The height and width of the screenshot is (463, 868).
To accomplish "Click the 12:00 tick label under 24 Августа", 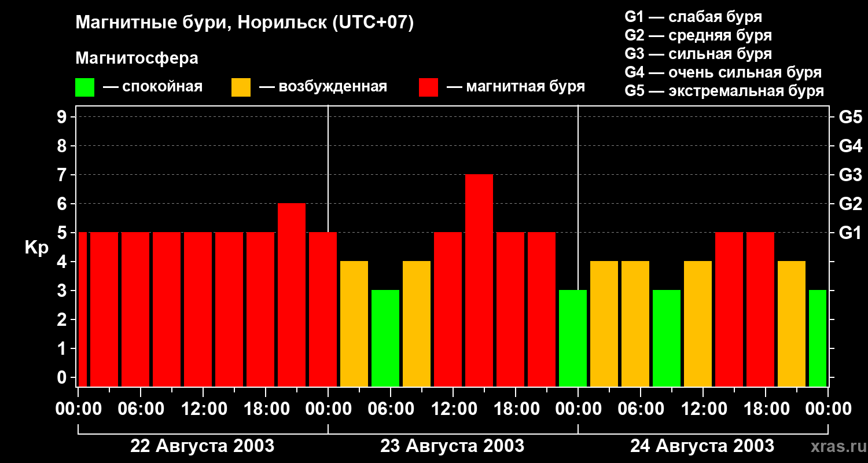I will point(703,409).
